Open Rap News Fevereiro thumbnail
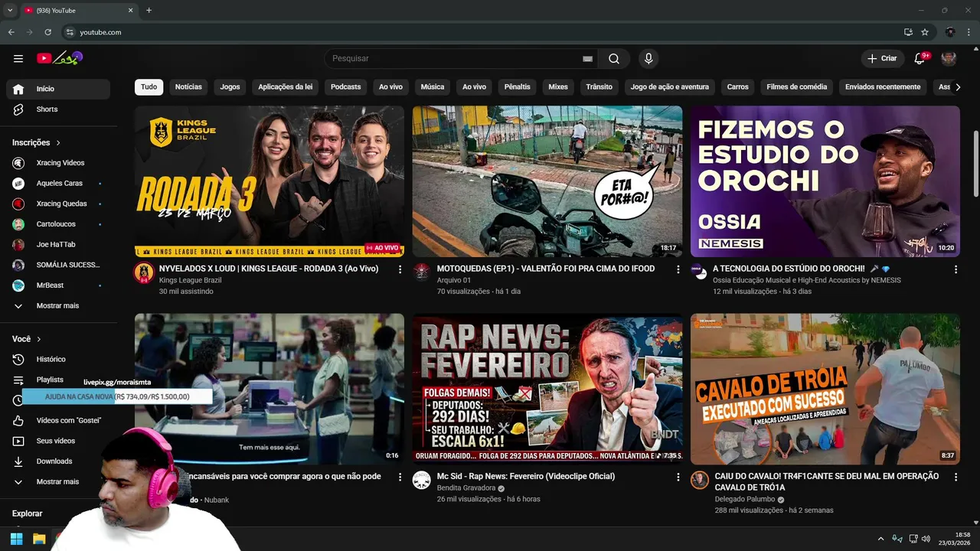Image resolution: width=980 pixels, height=551 pixels. point(547,389)
